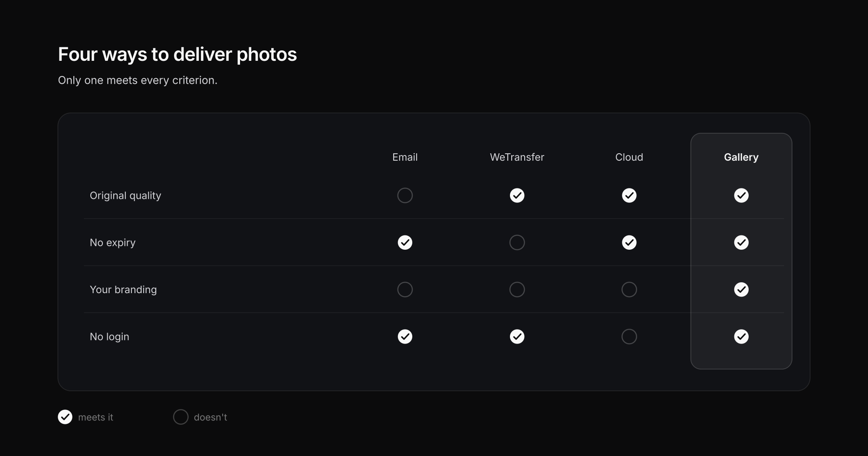Click the 'Your branding' row label

tap(123, 290)
